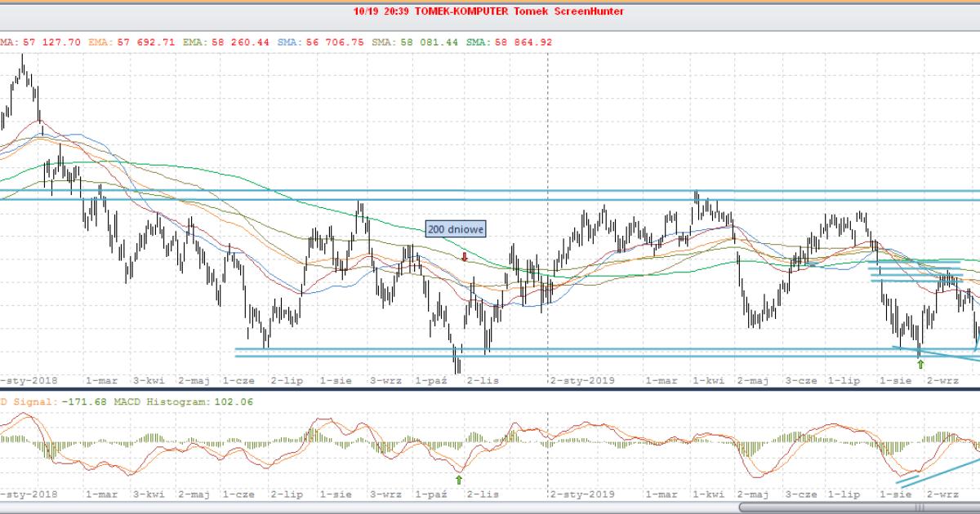Click 2-sty-2019 date on the price chart axis
Screen dimensions: 980x514
[x=581, y=380]
